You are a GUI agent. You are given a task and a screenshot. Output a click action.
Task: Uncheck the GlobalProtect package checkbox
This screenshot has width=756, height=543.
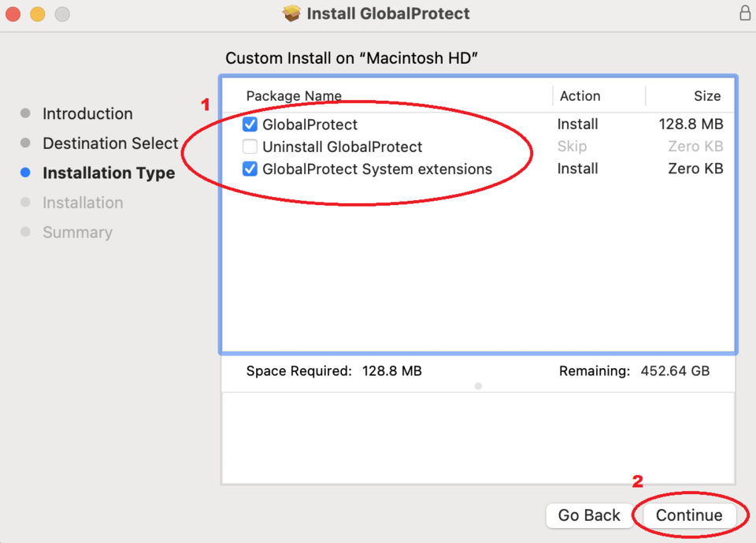tap(250, 125)
